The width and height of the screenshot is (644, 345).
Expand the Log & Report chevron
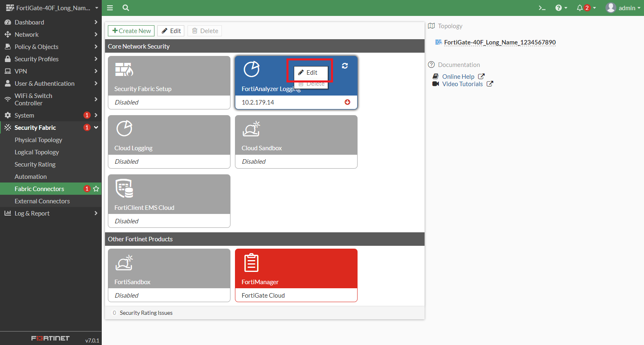pos(96,213)
